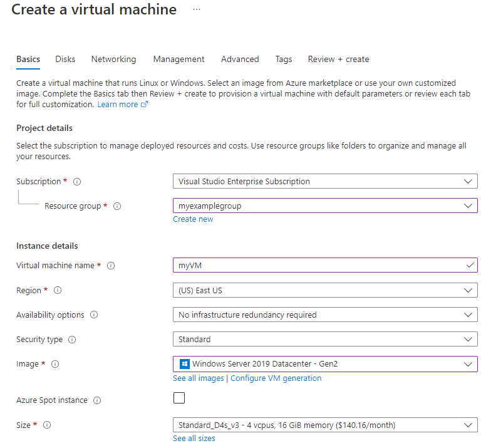Click info icon next to Subscription label
This screenshot has width=486, height=448.
point(77,182)
